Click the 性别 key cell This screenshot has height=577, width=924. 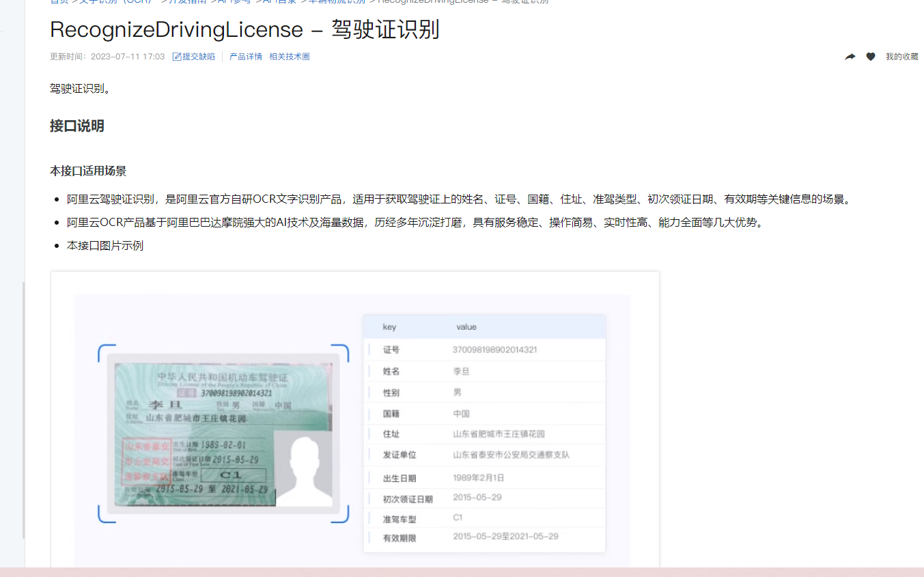click(391, 393)
